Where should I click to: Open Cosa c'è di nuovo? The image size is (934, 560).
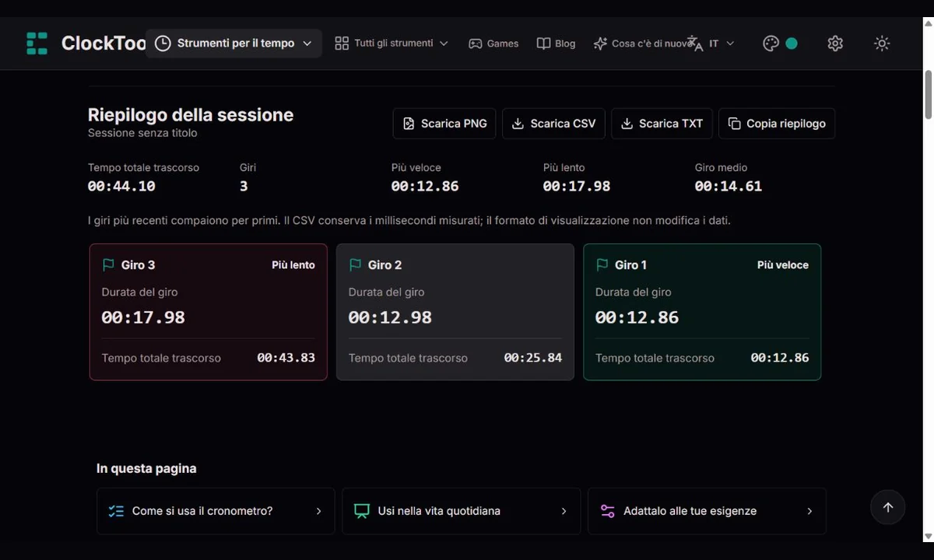[x=642, y=44]
